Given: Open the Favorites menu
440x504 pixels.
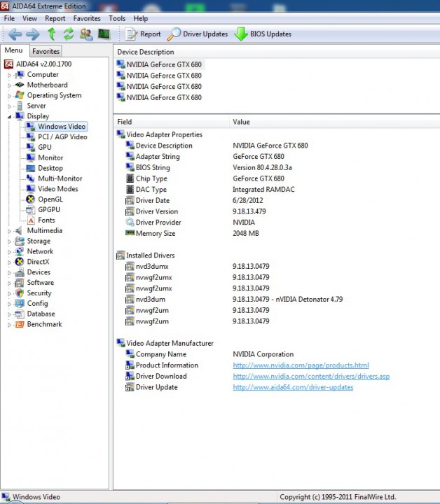Looking at the screenshot, I should [87, 19].
